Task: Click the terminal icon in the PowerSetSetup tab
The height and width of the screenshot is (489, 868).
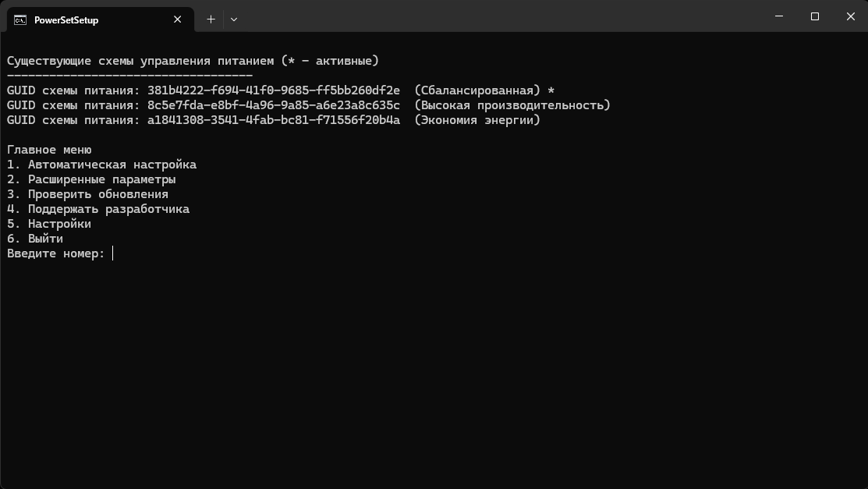Action: (x=20, y=19)
